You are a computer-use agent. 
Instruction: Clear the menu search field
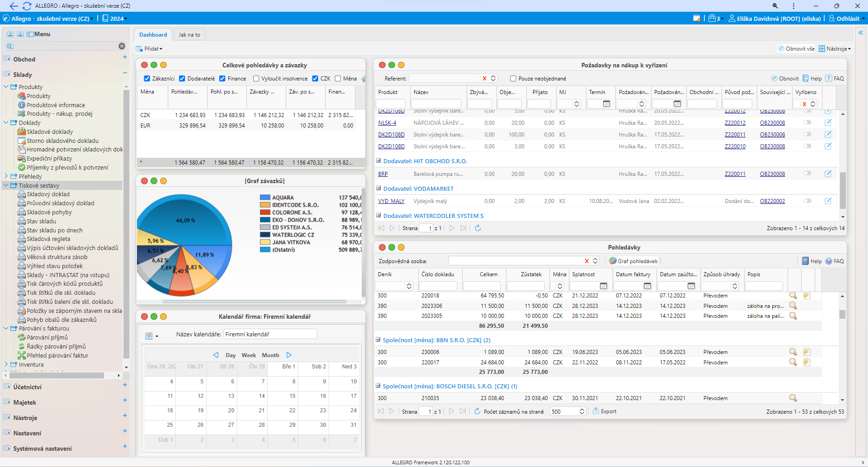point(122,46)
